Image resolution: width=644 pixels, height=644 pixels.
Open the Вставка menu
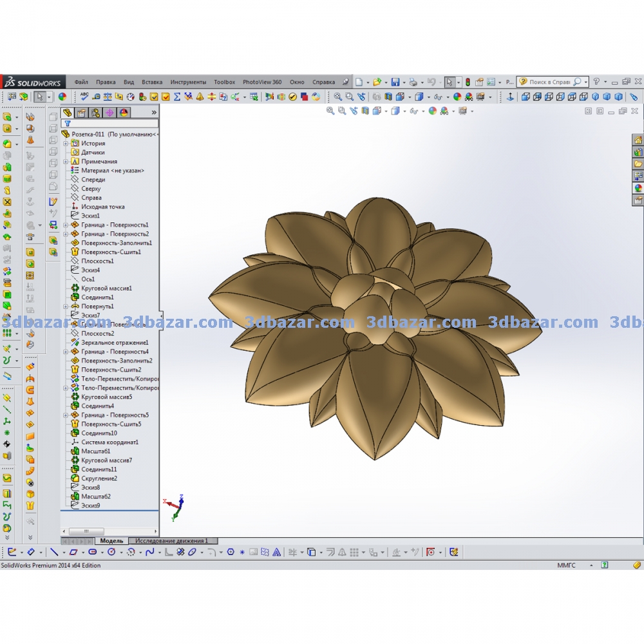(152, 82)
